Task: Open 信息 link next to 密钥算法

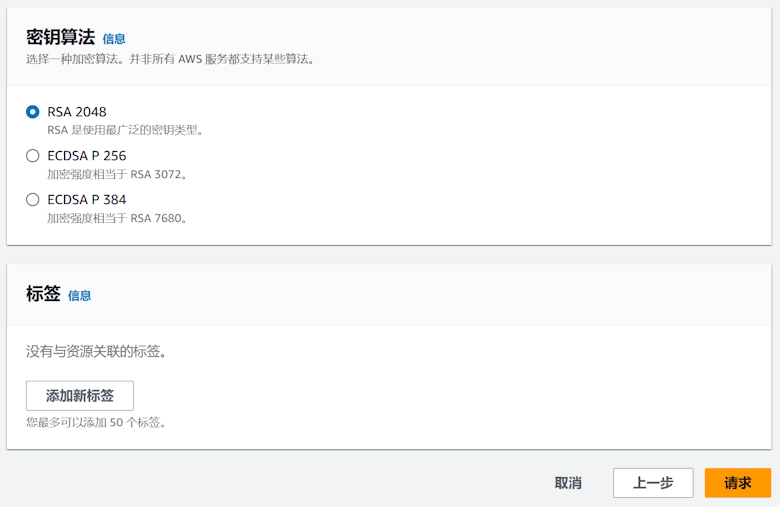Action: [114, 39]
